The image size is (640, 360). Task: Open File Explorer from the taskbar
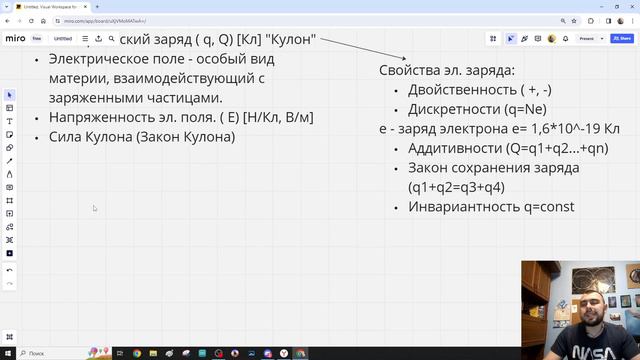click(153, 353)
